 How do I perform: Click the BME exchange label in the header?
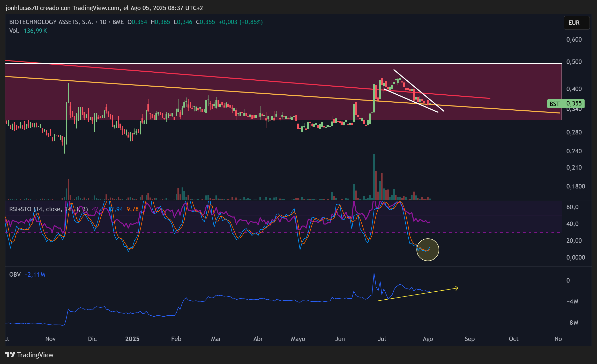pyautogui.click(x=118, y=22)
